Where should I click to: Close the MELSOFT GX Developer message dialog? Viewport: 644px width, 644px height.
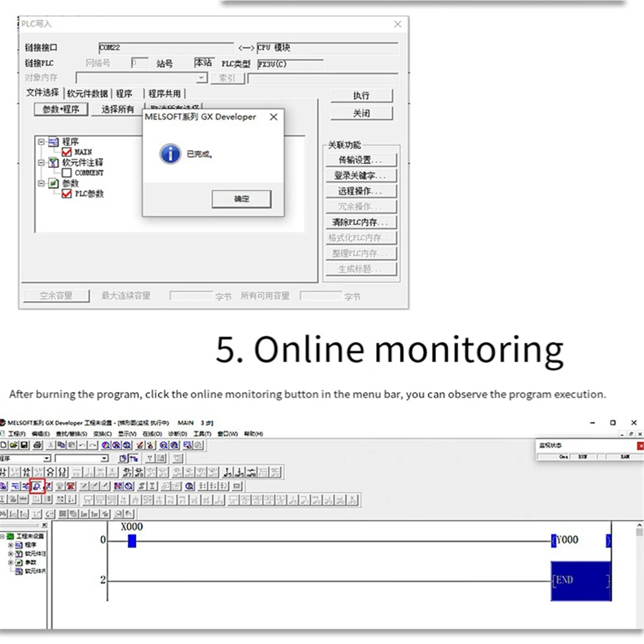coord(274,116)
